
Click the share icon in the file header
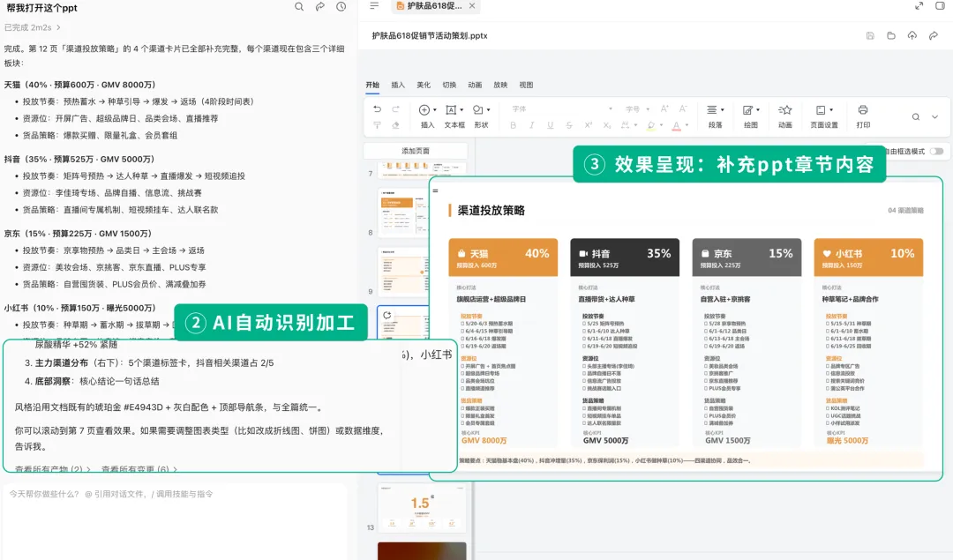934,36
